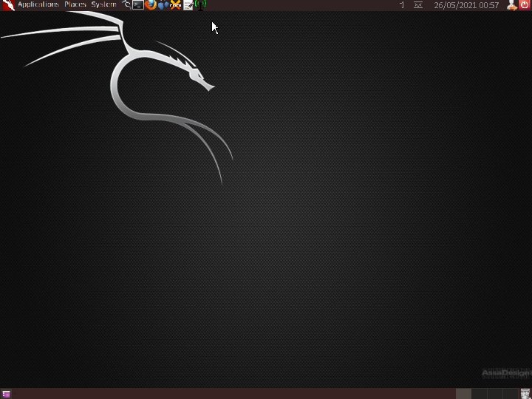Click the small dragon icon beside System

(126, 4)
